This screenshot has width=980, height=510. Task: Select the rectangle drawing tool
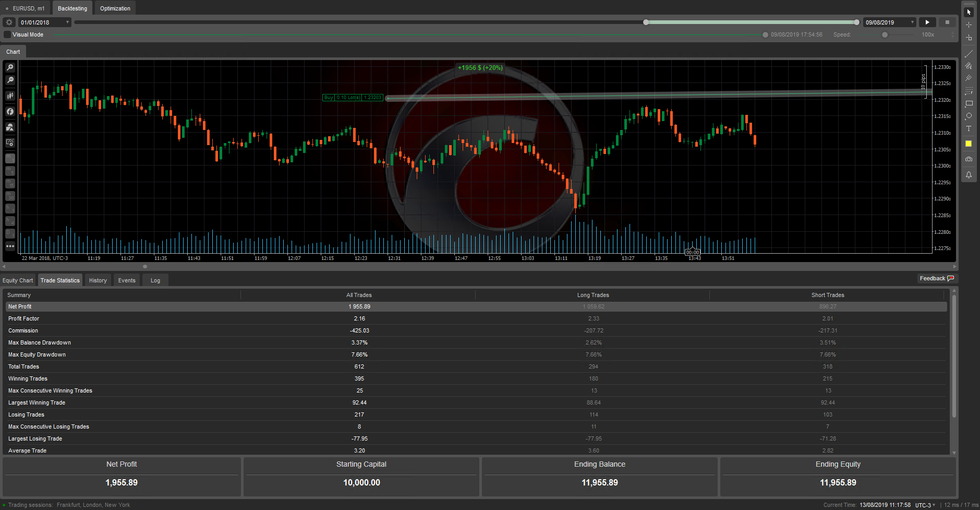[969, 103]
